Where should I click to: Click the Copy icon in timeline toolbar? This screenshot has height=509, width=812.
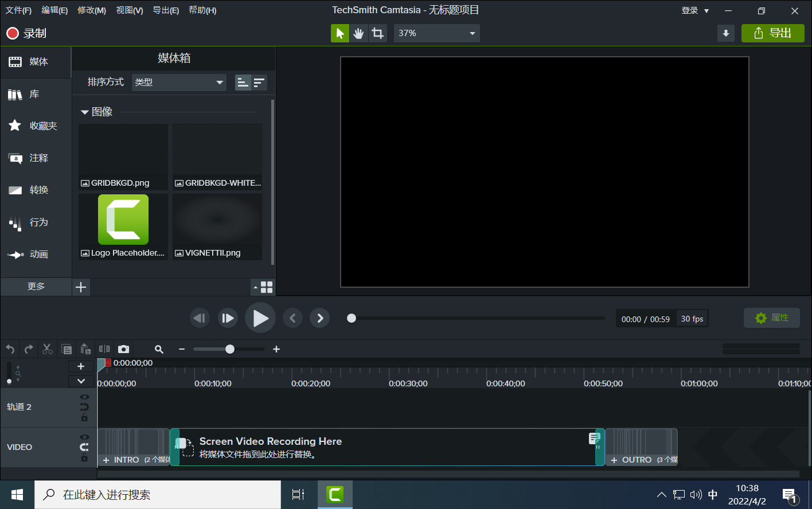pyautogui.click(x=67, y=349)
